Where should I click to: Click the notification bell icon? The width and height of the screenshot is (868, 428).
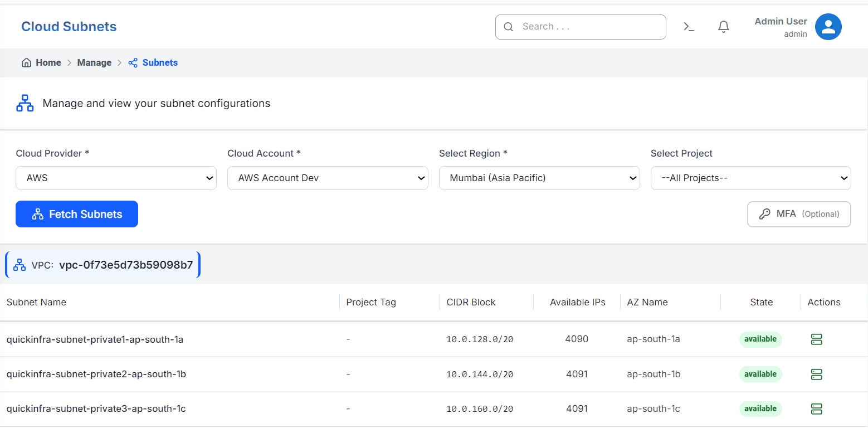(x=723, y=26)
